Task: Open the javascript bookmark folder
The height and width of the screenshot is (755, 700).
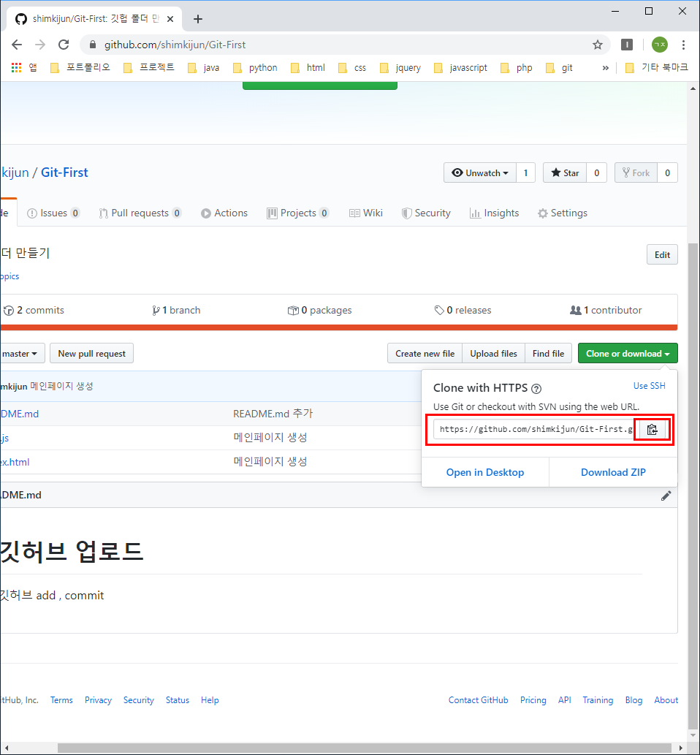Action: coord(461,68)
